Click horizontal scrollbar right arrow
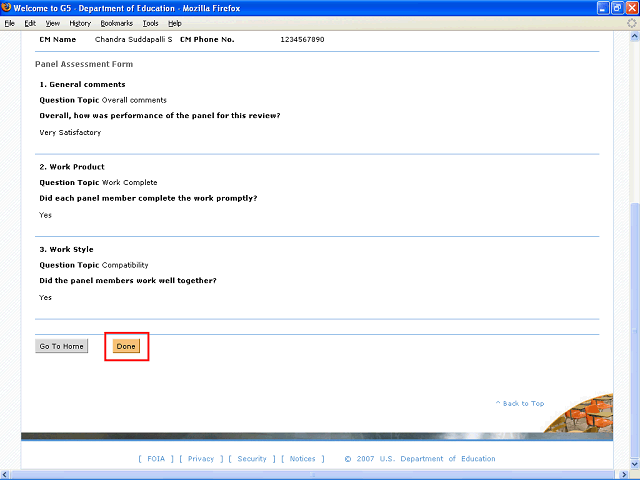The width and height of the screenshot is (640, 480). [624, 475]
